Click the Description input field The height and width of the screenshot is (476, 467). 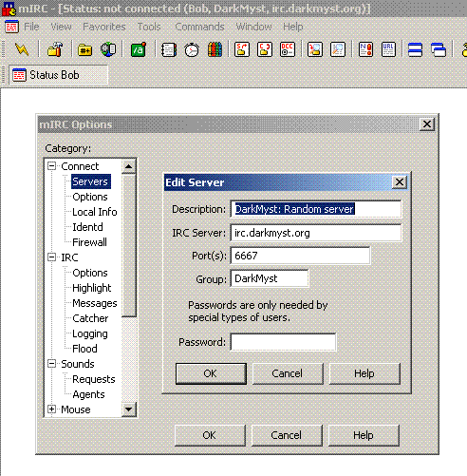tap(316, 209)
